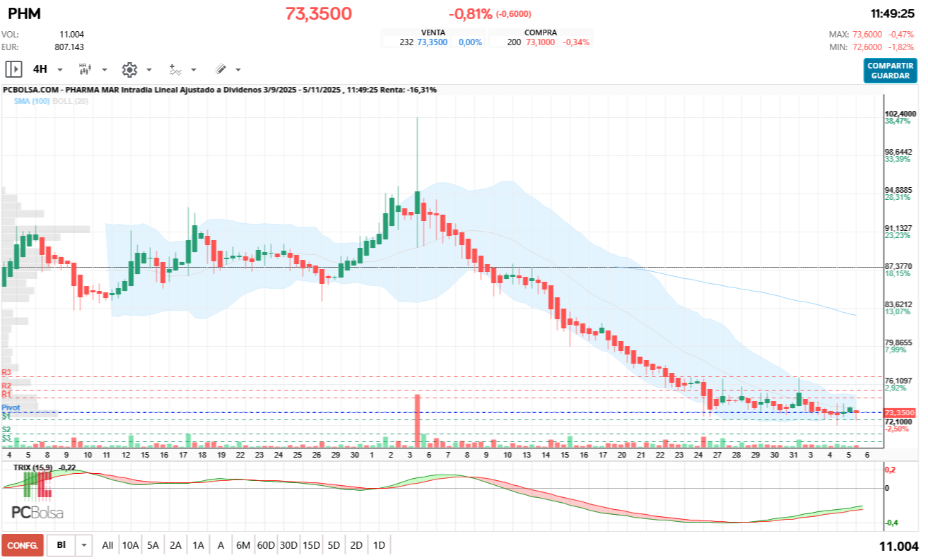Click the Pivot line label
The width and height of the screenshot is (928, 560).
(x=10, y=408)
